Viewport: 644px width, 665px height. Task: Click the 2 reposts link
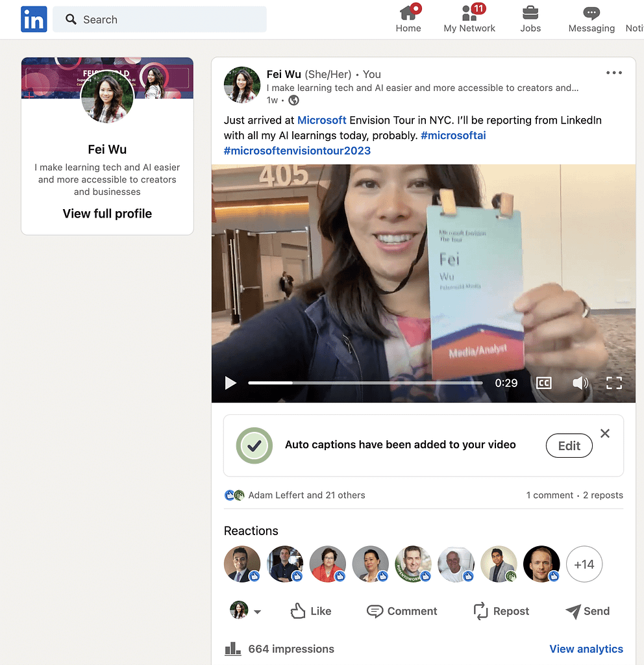coord(603,495)
